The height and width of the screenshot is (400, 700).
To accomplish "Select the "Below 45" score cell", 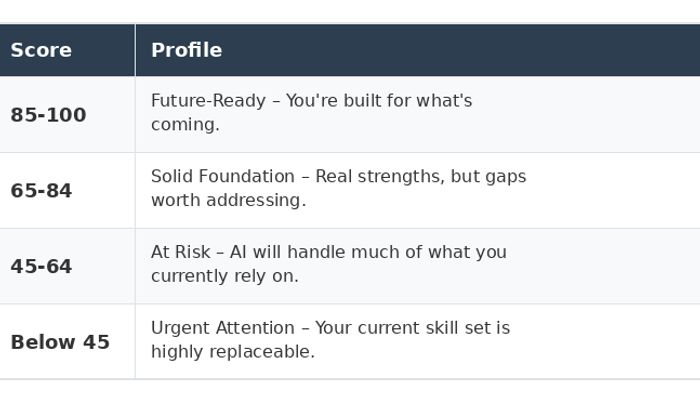I will (60, 343).
